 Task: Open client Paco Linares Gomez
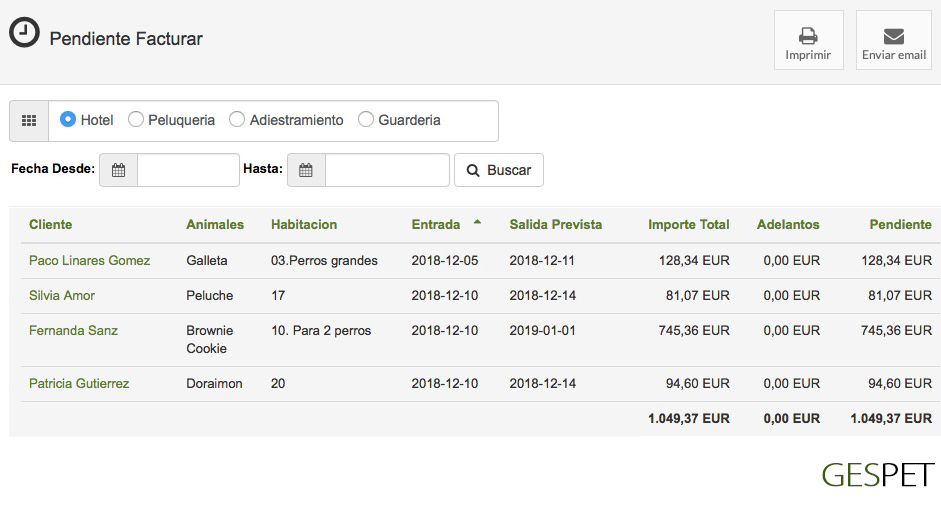pos(89,261)
